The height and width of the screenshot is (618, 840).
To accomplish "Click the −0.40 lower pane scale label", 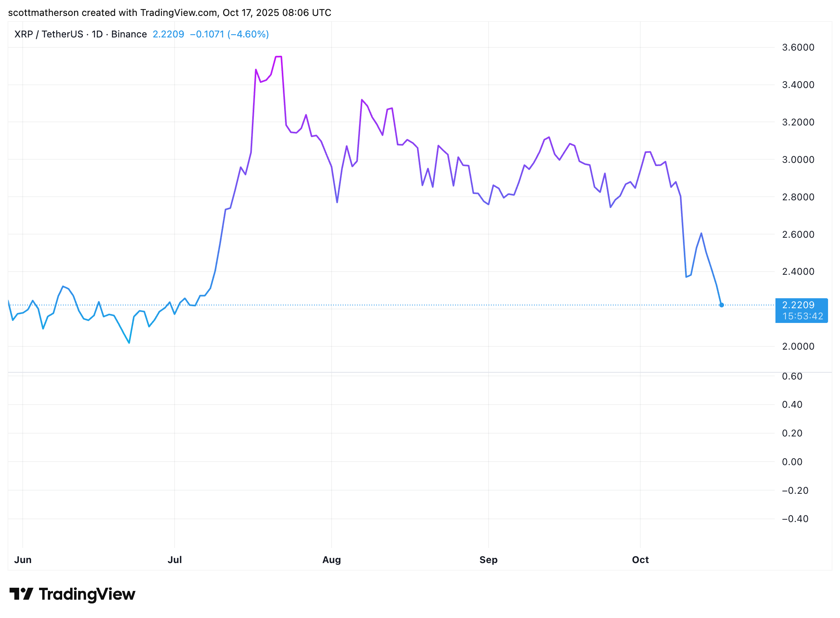I will click(795, 519).
